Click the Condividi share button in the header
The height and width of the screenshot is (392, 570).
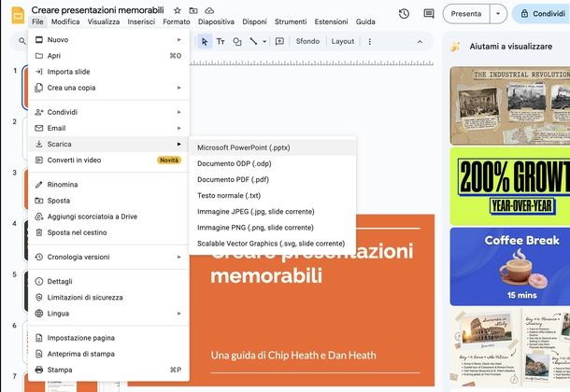tap(542, 14)
